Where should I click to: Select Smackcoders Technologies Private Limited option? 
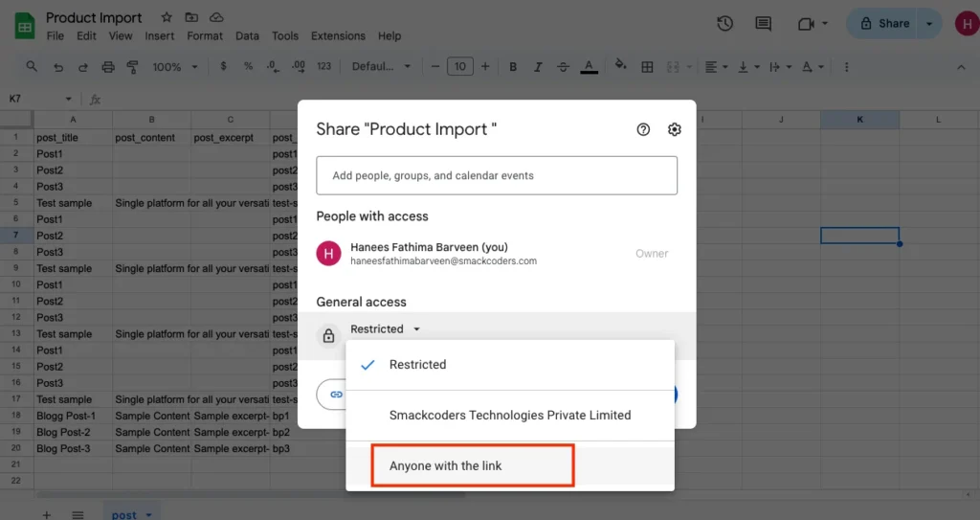[509, 416]
